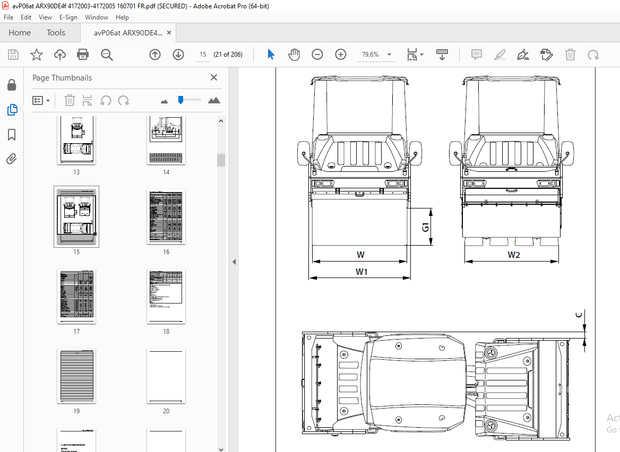Select page 20 thumbnail
The image size is (620, 452).
coord(166,376)
